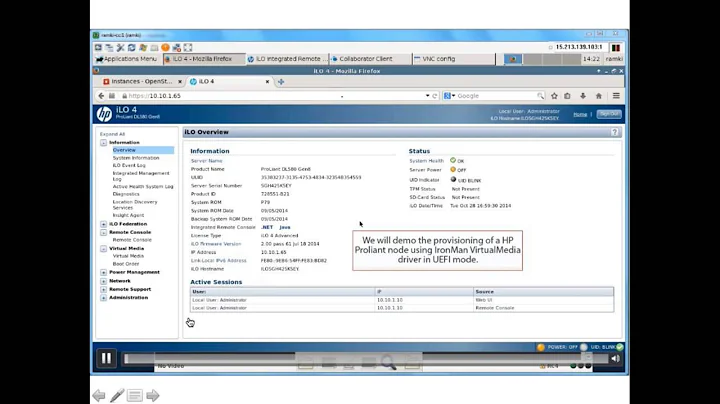
Task: Click the footer POWER: OFF icon
Action: 541,347
